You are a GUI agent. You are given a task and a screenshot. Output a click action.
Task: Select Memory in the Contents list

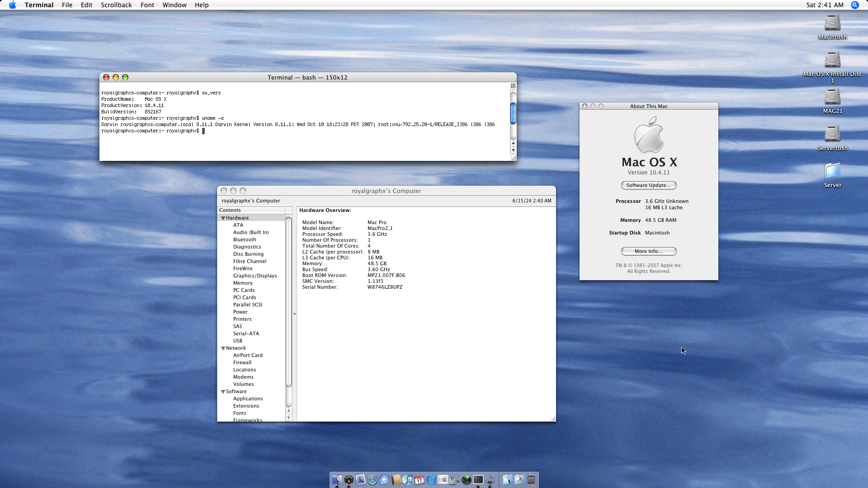click(243, 283)
